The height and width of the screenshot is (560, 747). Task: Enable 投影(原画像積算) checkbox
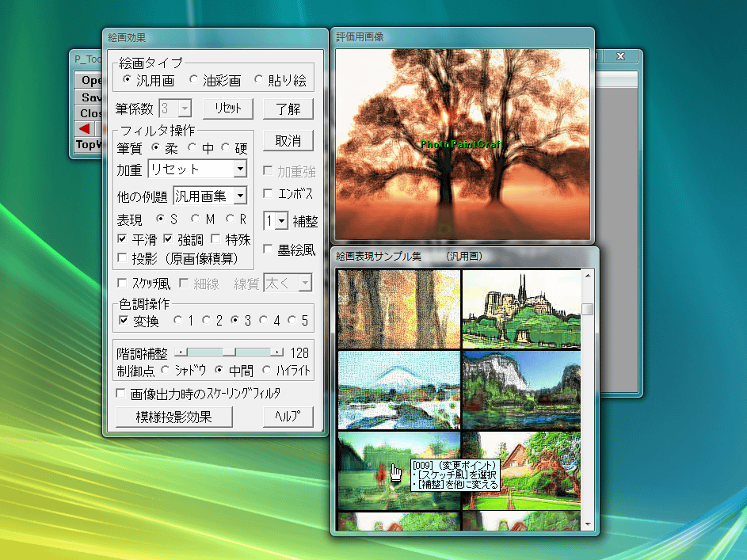point(122,257)
